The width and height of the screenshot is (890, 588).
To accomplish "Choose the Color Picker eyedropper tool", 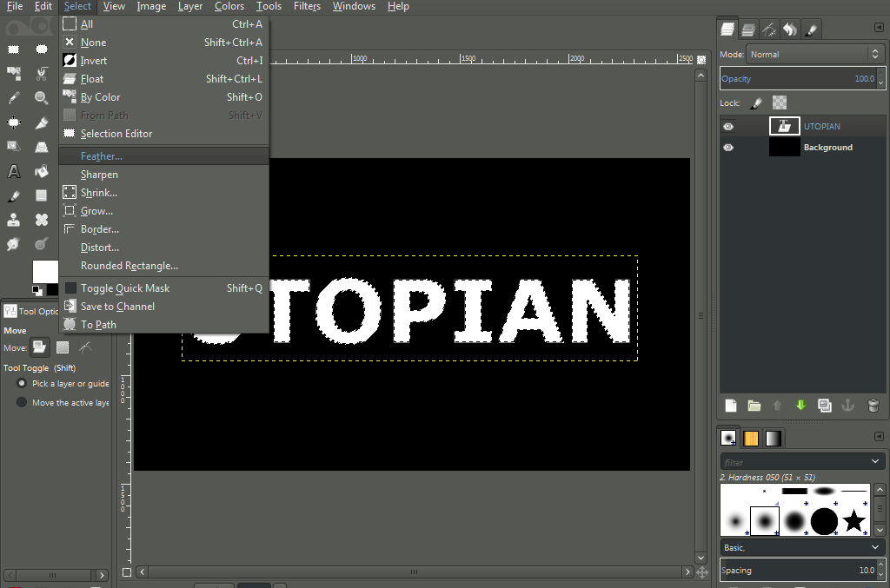I will pyautogui.click(x=14, y=98).
